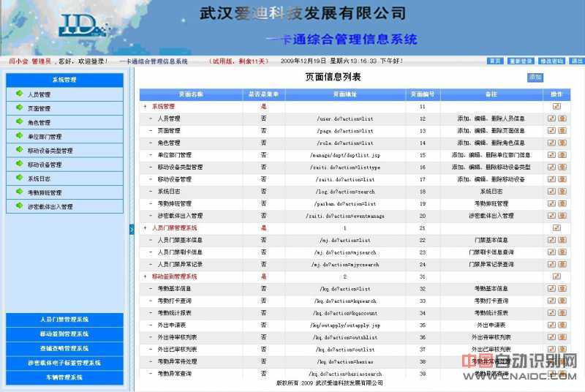Click the 考勤打卡查询 page name cell
This screenshot has height=392, width=585.
coord(174,301)
